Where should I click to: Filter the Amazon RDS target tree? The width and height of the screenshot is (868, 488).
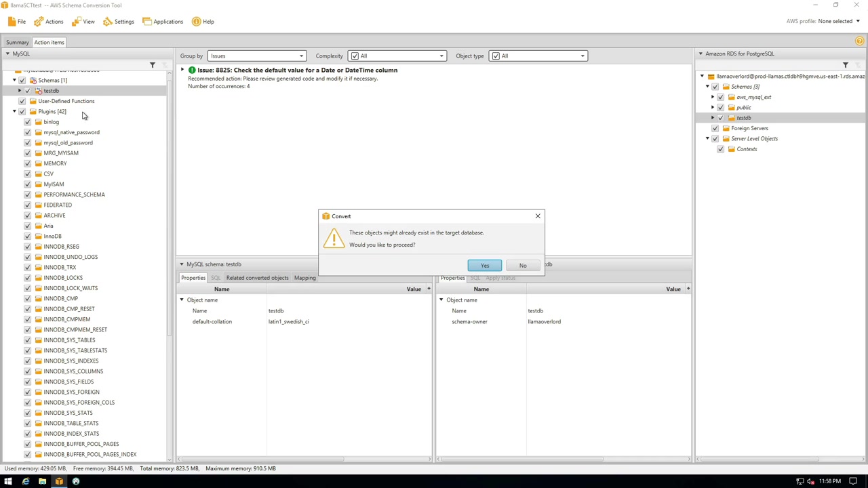(845, 65)
